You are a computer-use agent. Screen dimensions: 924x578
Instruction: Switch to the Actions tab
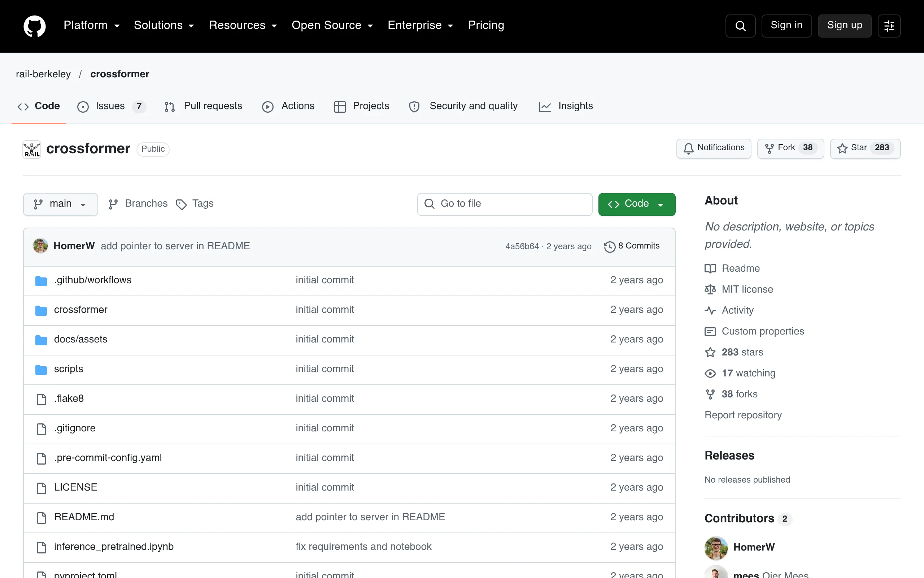(x=288, y=106)
